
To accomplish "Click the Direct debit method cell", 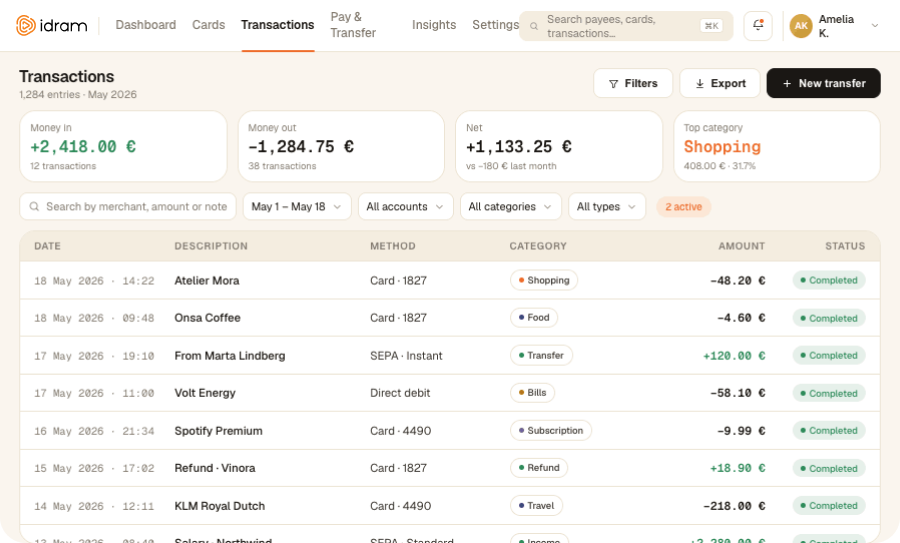I will click(400, 393).
